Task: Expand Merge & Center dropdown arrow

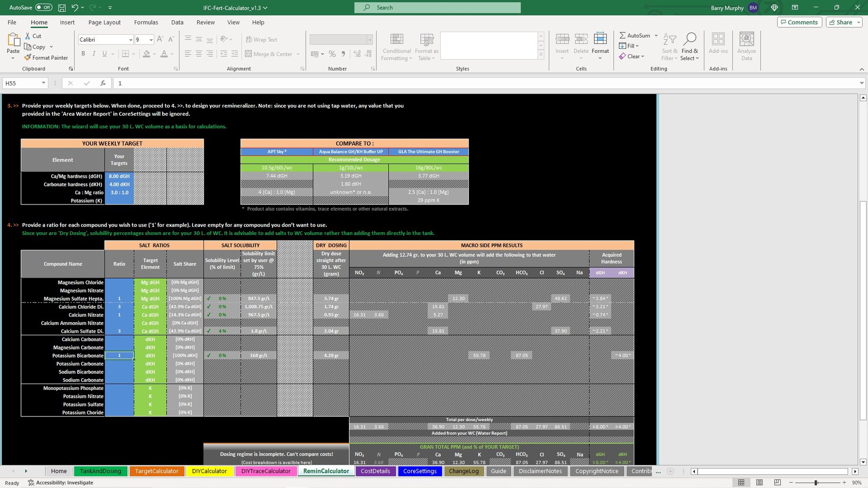Action: tap(298, 54)
